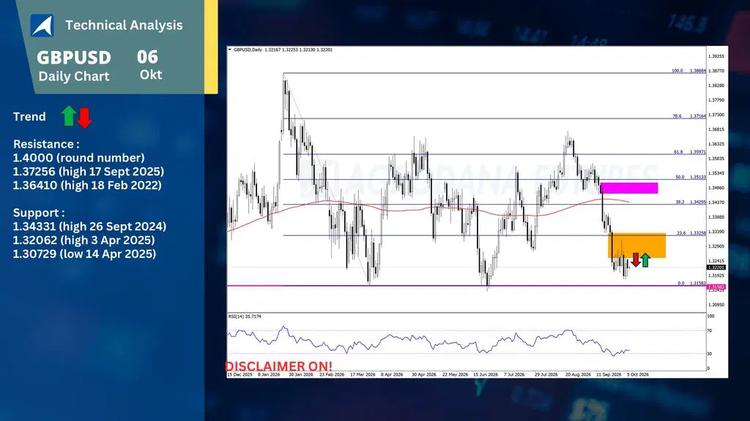
Task: Click the 7 Jul date axis label
Action: pyautogui.click(x=514, y=375)
